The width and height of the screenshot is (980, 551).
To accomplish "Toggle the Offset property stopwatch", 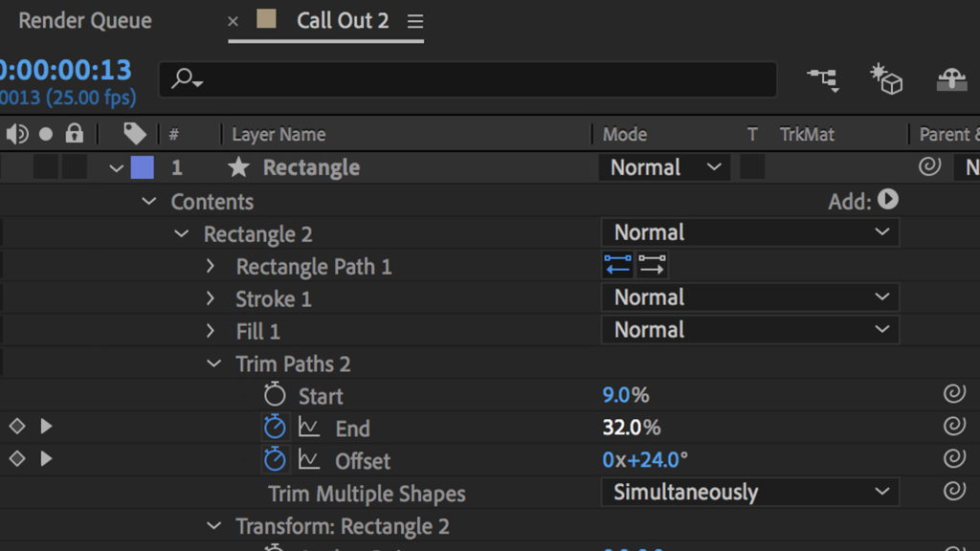I will click(x=275, y=460).
